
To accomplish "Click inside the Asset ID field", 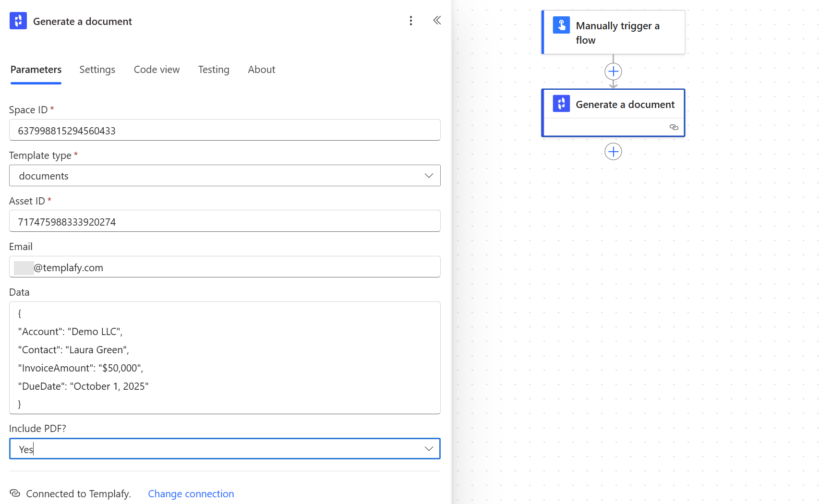I will 225,221.
